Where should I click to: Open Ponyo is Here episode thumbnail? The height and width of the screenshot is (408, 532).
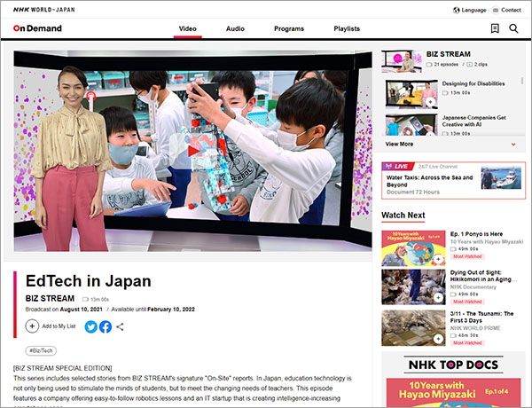point(406,248)
